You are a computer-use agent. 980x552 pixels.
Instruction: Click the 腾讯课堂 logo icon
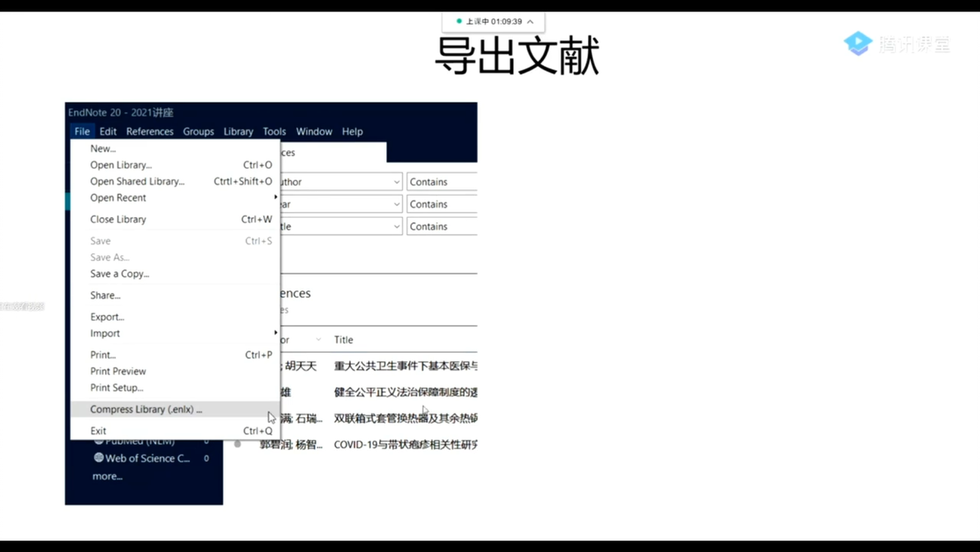(858, 44)
